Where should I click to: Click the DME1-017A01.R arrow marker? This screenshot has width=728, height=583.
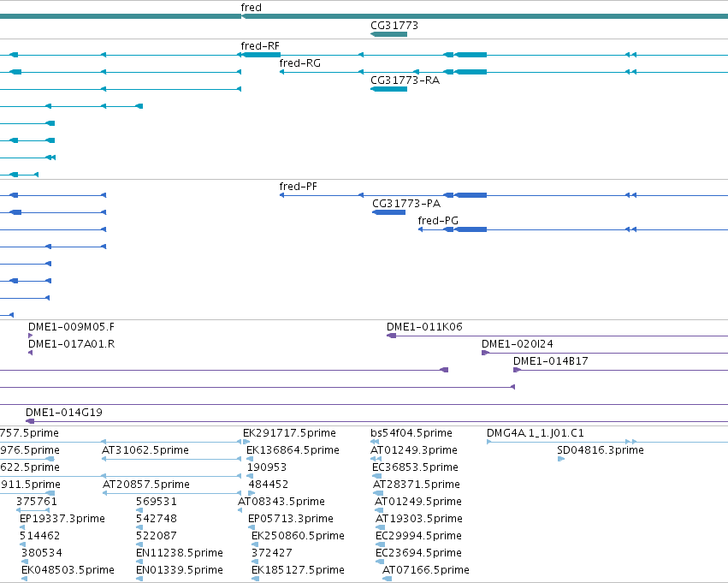[x=30, y=353]
